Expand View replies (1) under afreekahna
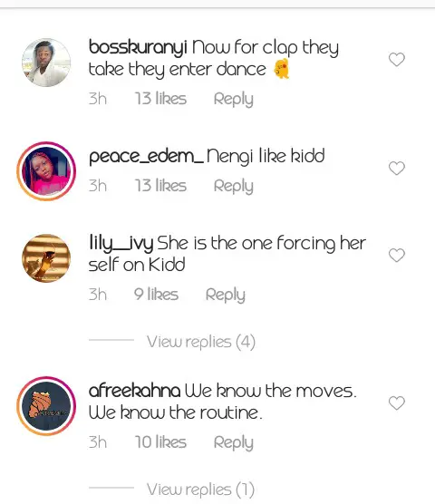This screenshot has width=435, height=504. pos(201,489)
